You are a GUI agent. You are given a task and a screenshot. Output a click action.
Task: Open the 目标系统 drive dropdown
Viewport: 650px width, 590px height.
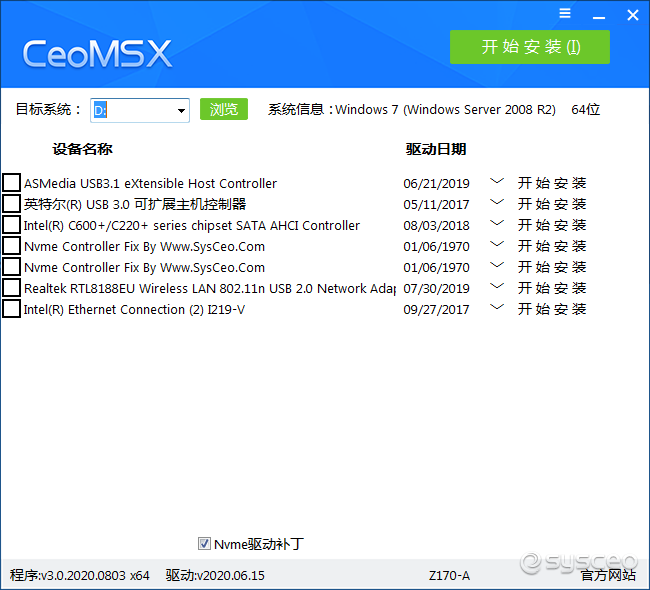click(181, 111)
